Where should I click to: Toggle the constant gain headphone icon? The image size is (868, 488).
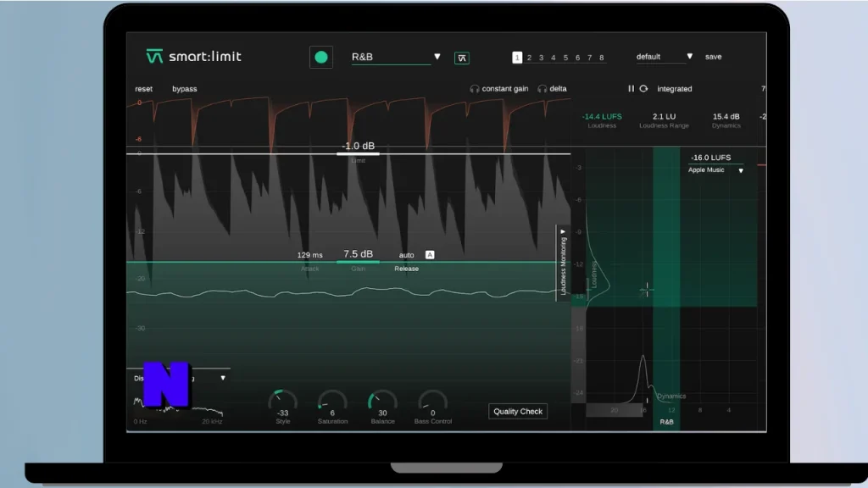tap(475, 88)
